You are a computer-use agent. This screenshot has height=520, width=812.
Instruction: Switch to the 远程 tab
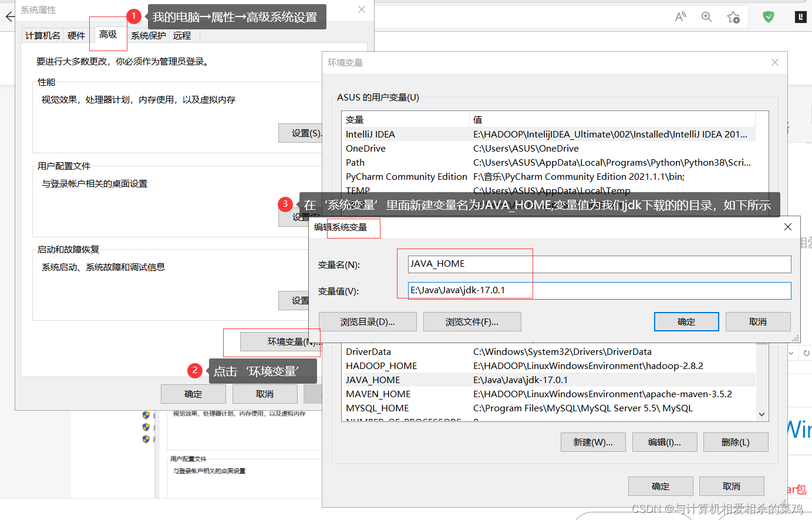183,35
